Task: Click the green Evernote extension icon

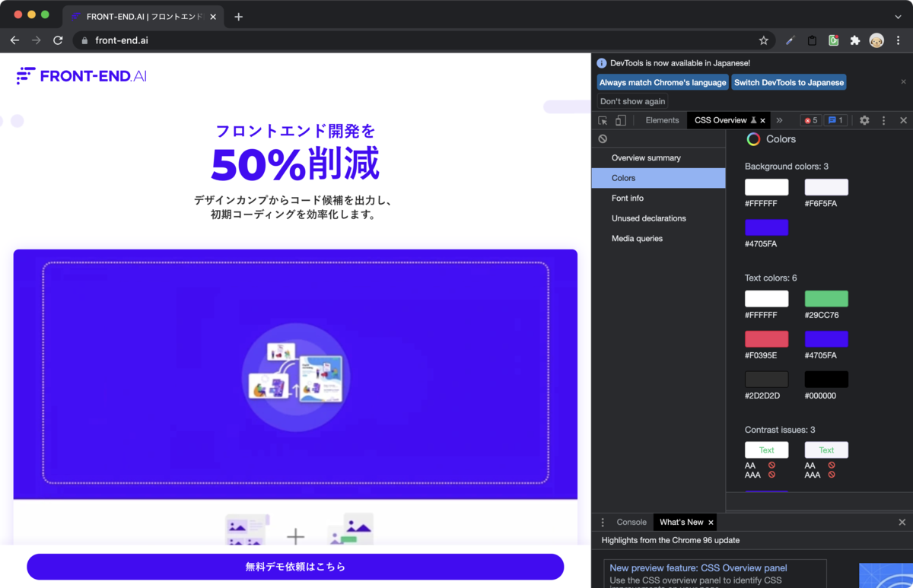Action: [x=834, y=40]
